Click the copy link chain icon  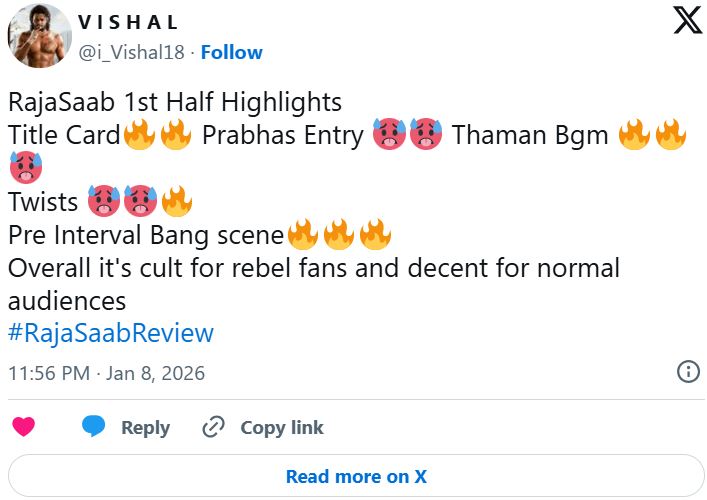pyautogui.click(x=213, y=427)
